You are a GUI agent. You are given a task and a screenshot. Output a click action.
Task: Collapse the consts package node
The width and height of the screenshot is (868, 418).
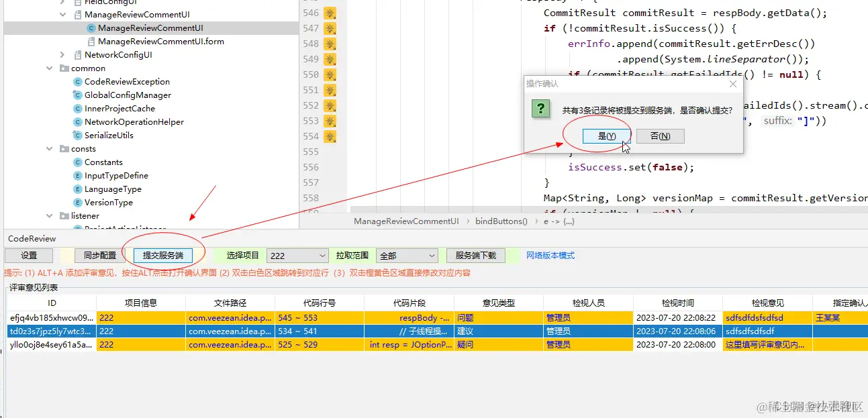[49, 149]
